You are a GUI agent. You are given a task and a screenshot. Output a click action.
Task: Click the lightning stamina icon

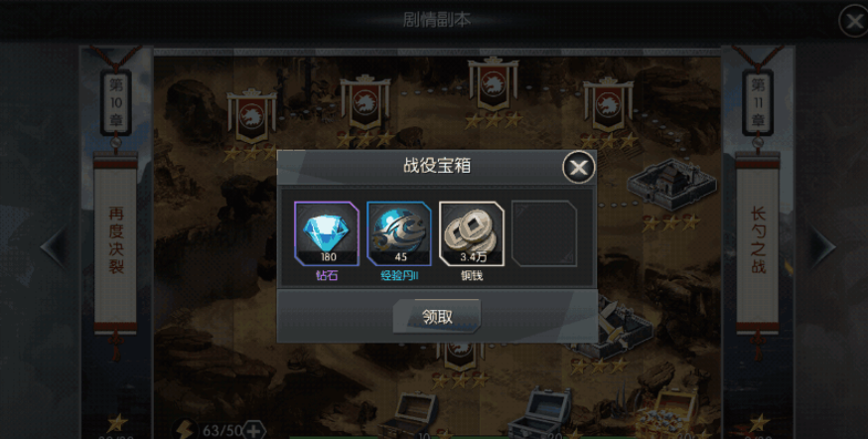185,430
